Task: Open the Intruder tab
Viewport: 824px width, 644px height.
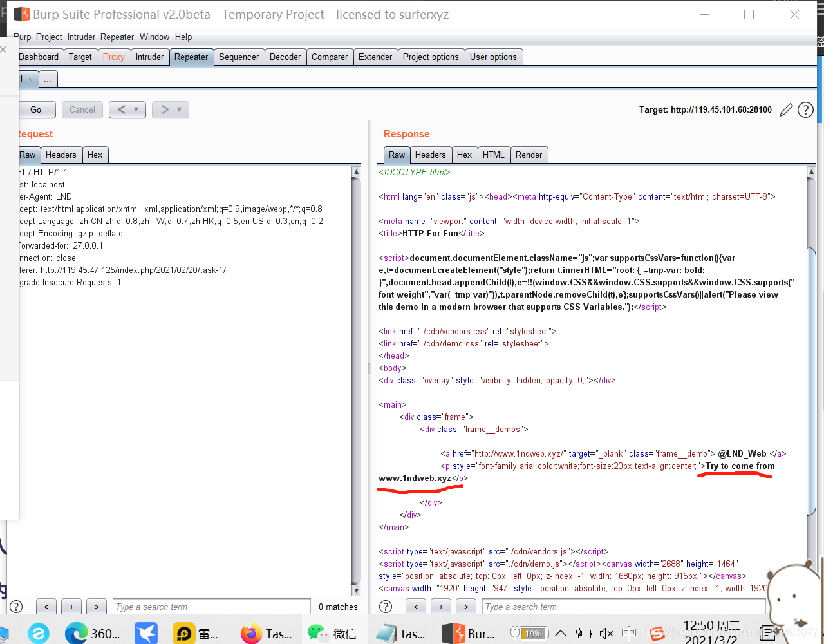Action: 150,57
